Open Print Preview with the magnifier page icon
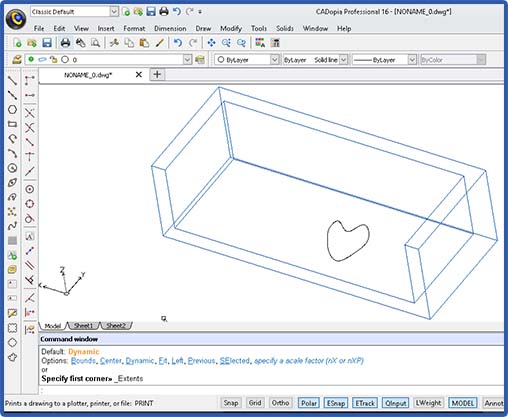Viewport: 508px width, 417px height. click(x=95, y=43)
